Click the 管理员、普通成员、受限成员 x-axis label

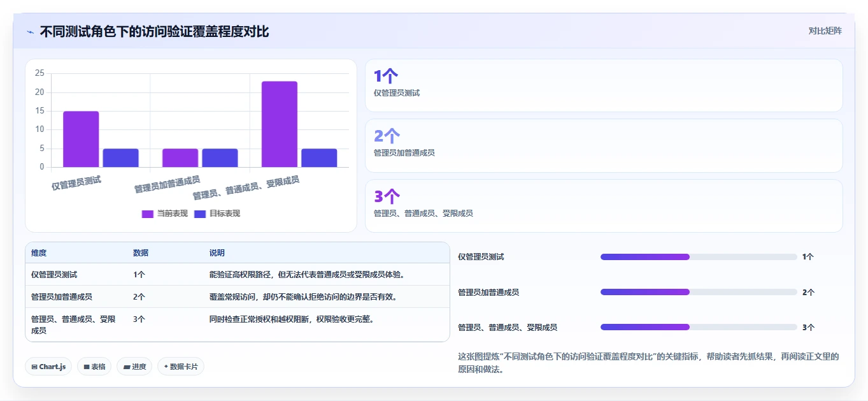click(246, 187)
